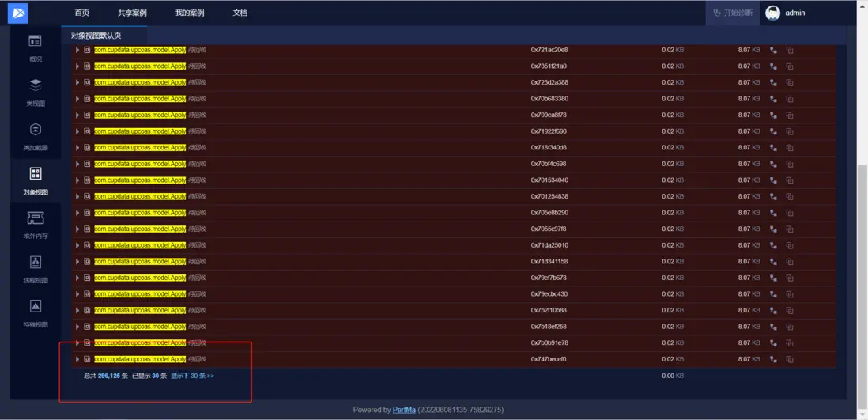
Task: Click the 0.00 KB summary total
Action: (x=673, y=376)
